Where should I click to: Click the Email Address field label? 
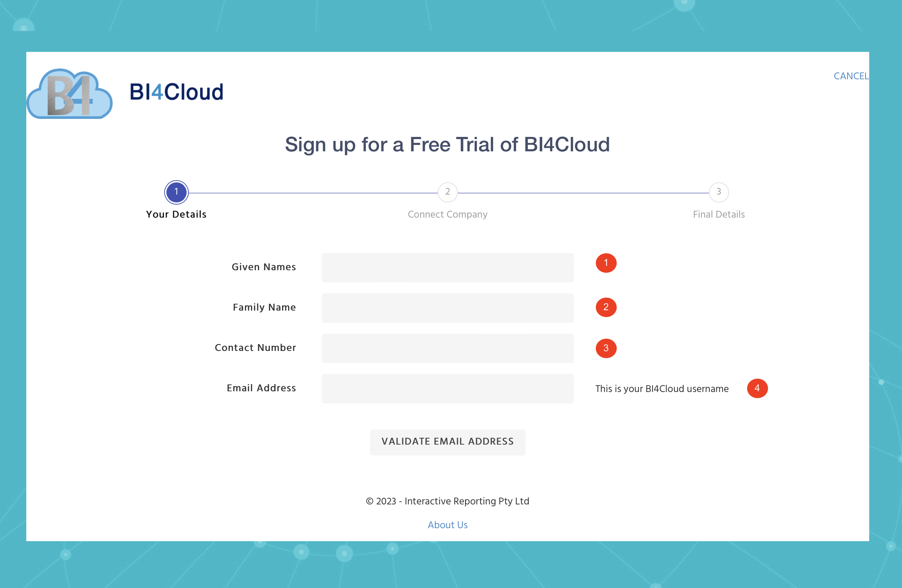261,388
